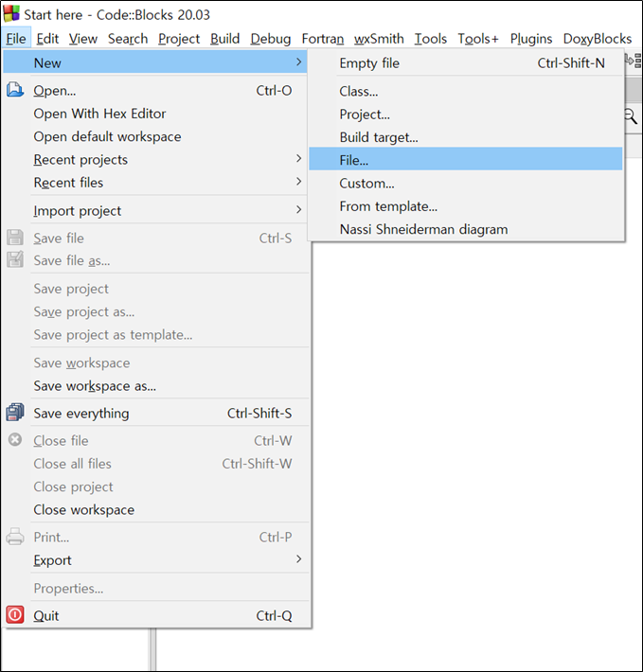This screenshot has height=672, width=643.
Task: Choose Nassi Shneiderman diagram
Action: click(466, 229)
